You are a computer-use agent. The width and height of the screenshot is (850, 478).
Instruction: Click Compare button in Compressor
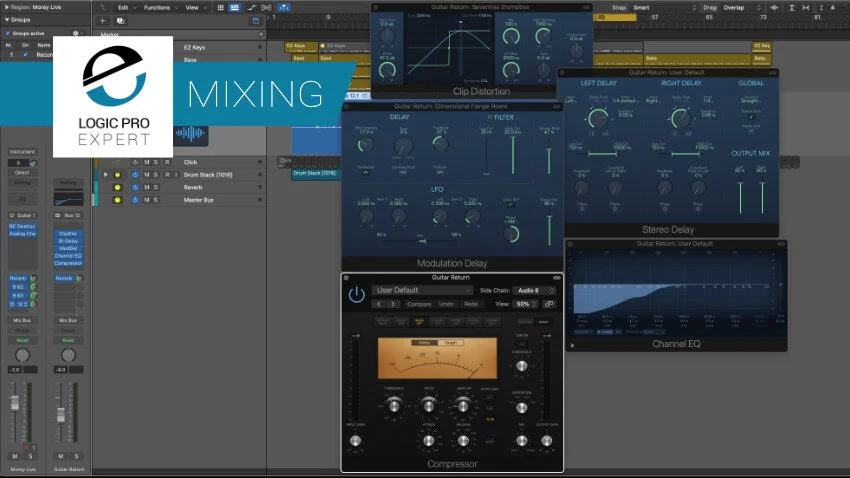point(419,304)
